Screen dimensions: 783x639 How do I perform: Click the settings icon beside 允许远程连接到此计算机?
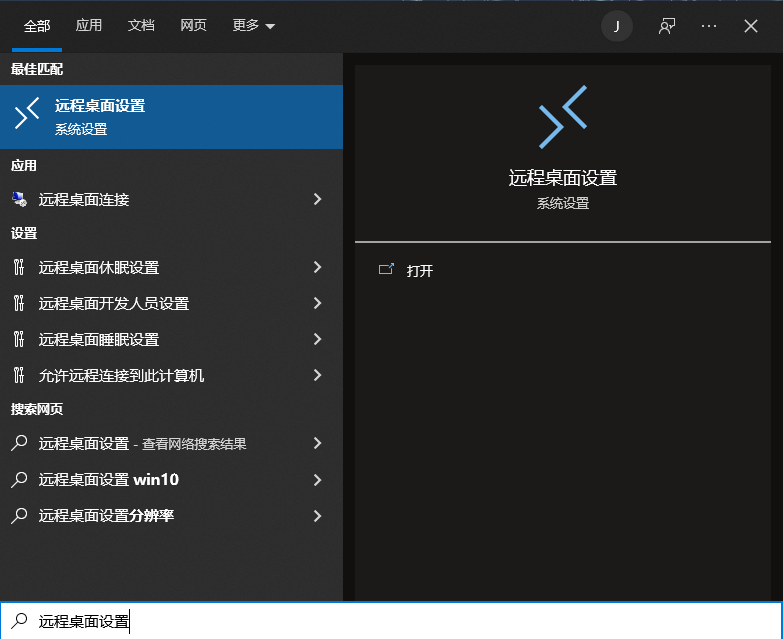pyautogui.click(x=18, y=375)
